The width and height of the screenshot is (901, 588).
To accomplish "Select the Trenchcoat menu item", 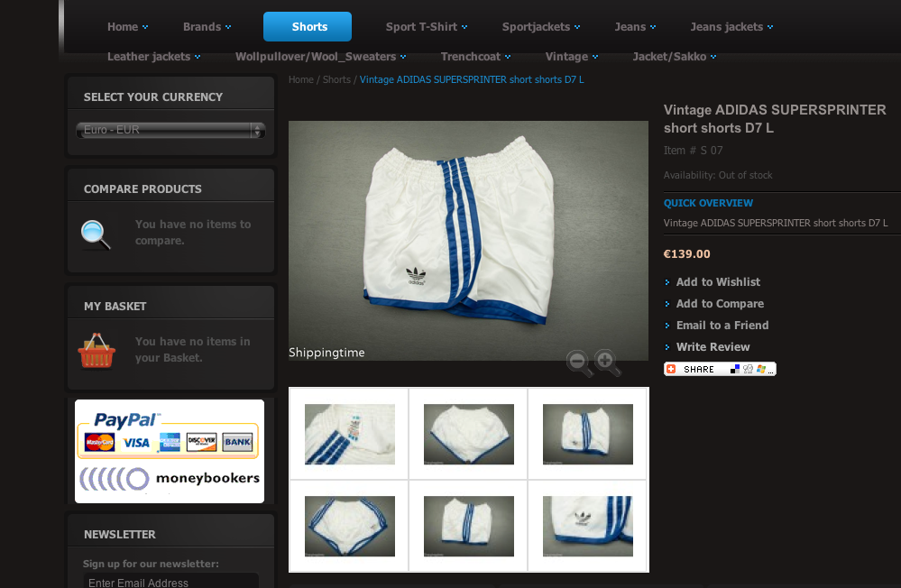I will pos(475,57).
